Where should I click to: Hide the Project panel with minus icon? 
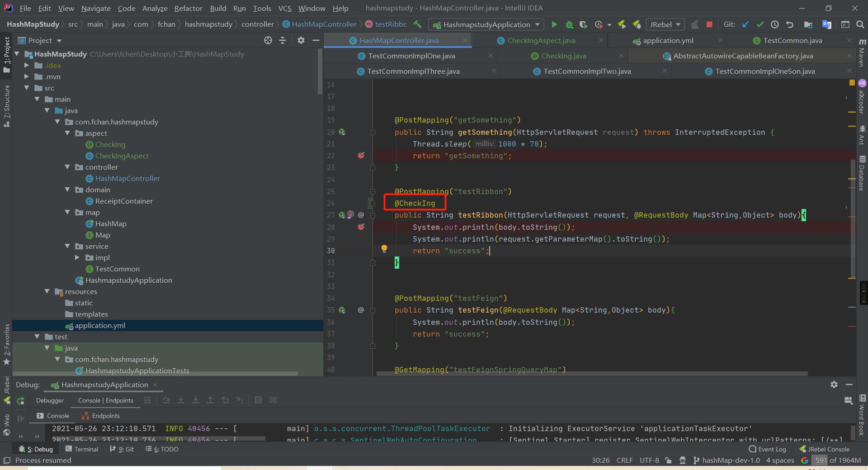point(316,40)
